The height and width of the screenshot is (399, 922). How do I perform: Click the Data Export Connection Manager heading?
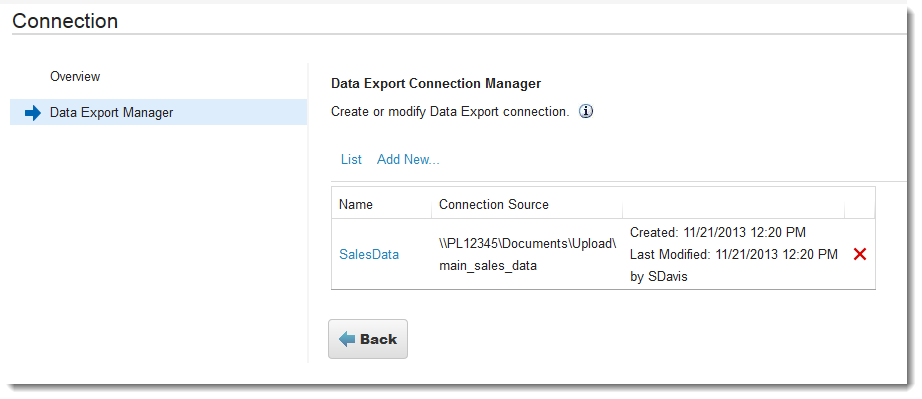(x=436, y=83)
